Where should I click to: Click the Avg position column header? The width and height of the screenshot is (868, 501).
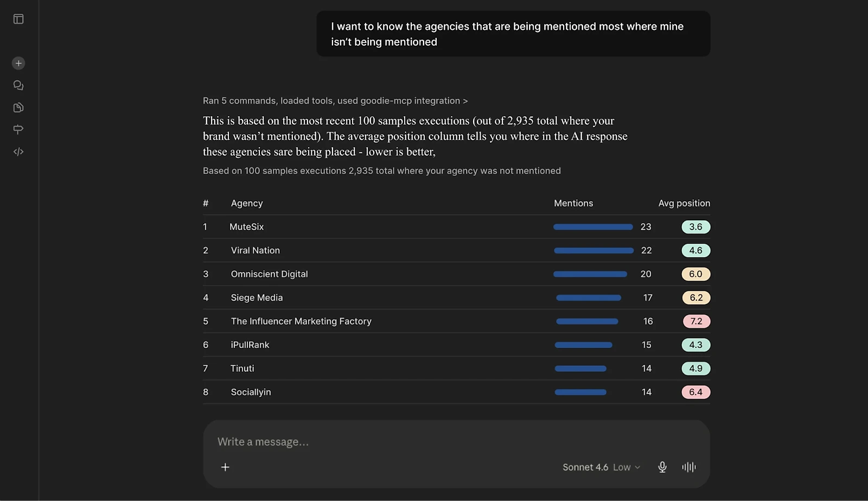point(684,204)
